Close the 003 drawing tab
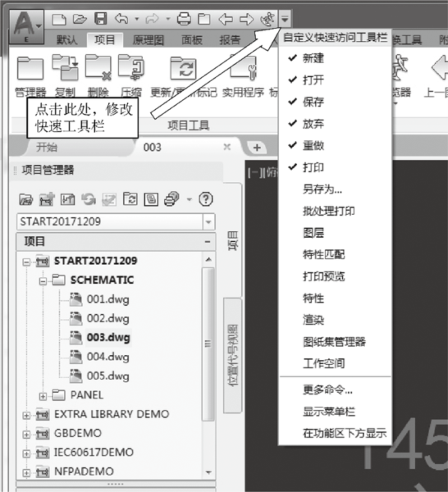Image resolution: width=448 pixels, height=492 pixels. tap(227, 147)
